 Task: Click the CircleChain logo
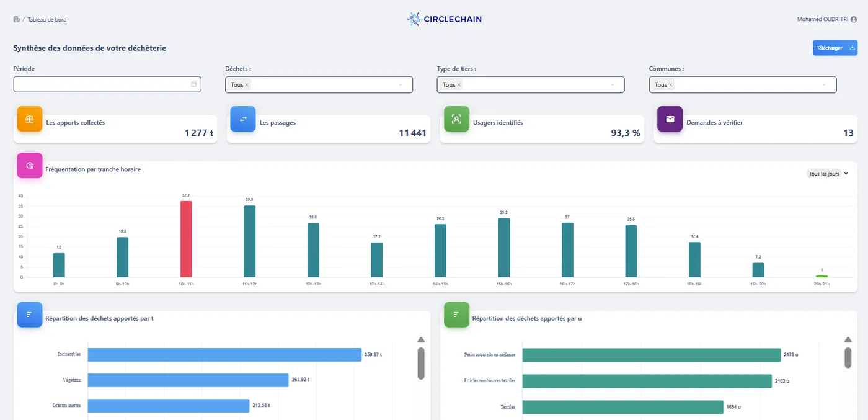click(x=444, y=19)
